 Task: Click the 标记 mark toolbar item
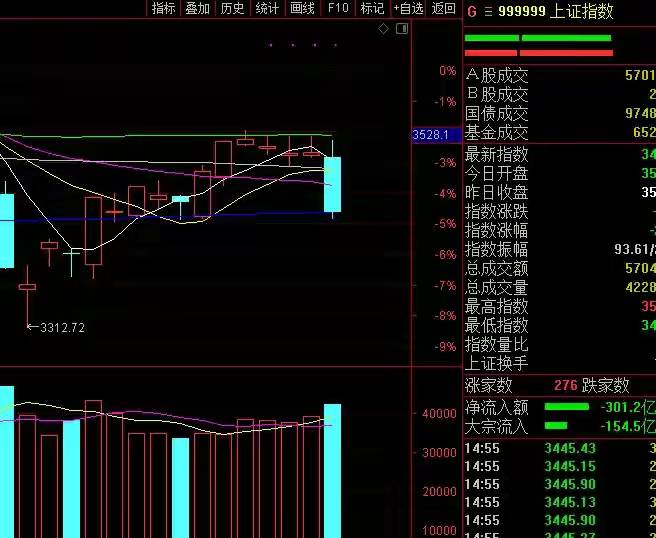(372, 8)
